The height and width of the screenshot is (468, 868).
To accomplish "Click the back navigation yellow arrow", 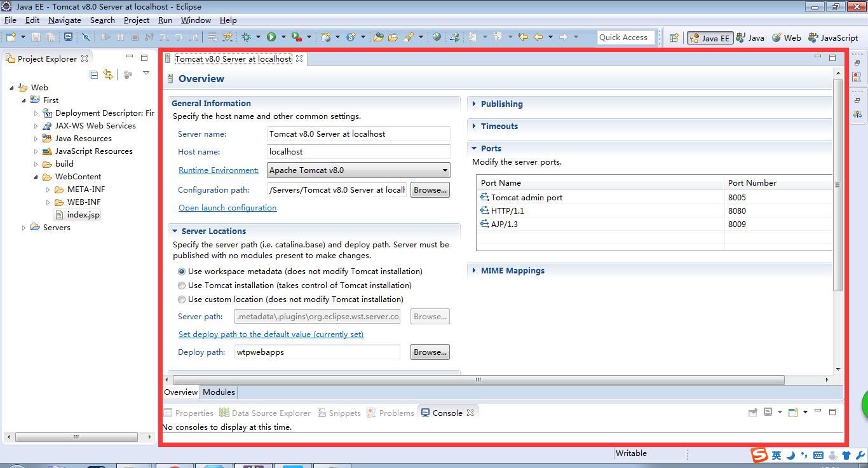I will click(538, 38).
